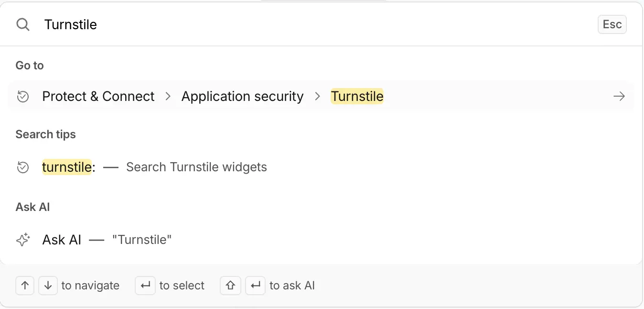Open the Application security breadcrumb link
The width and height of the screenshot is (644, 309).
pyautogui.click(x=242, y=96)
